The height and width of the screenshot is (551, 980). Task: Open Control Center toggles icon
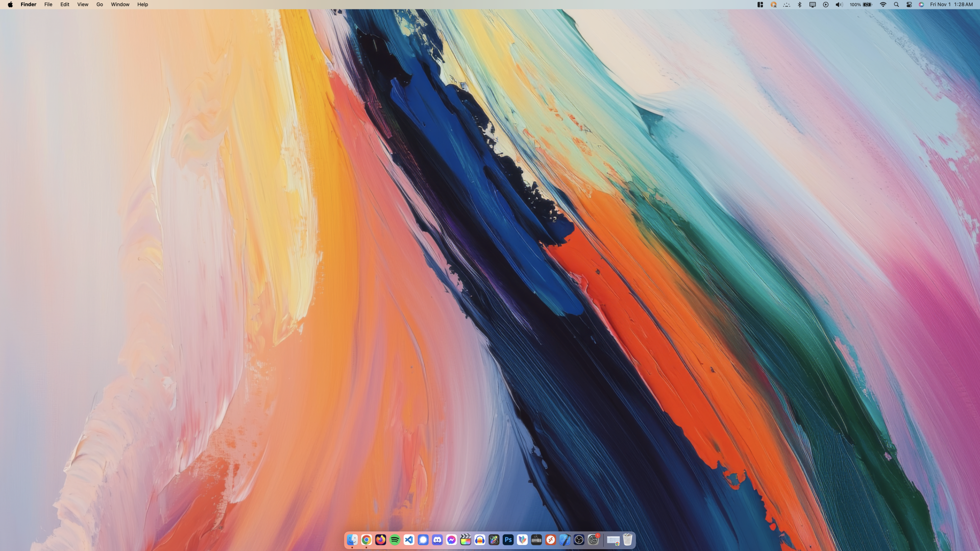coord(909,4)
